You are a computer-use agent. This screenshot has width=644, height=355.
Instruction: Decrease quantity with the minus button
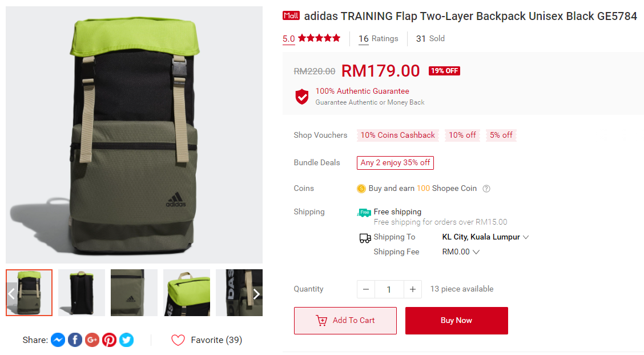coord(365,289)
